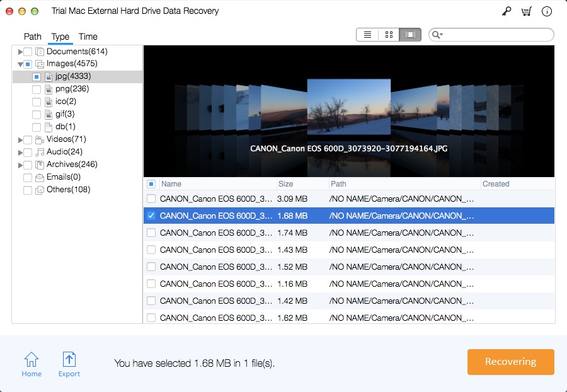Click the Images category icon
Viewport: 567px width, 392px height.
click(x=40, y=64)
